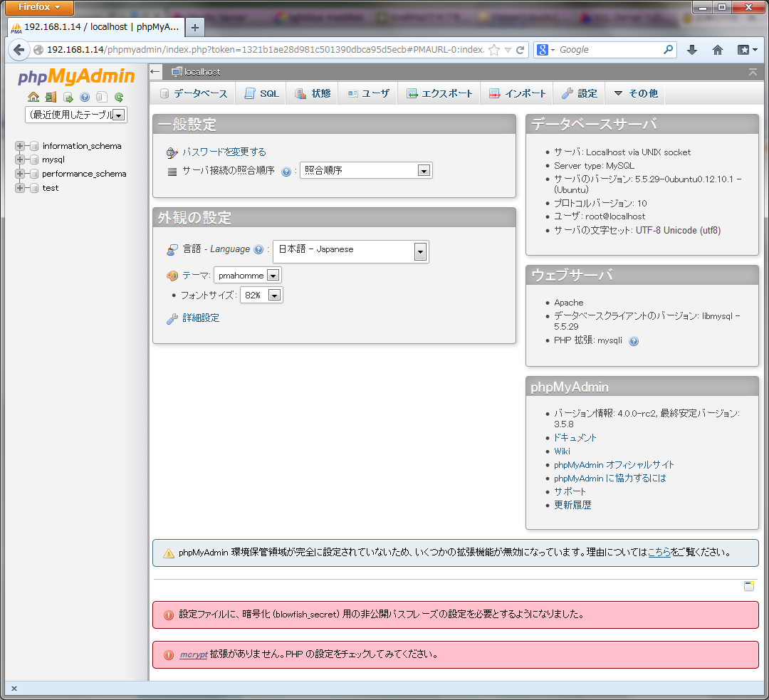Click the localhost server icon in breadcrumb
The image size is (769, 700).
[x=177, y=72]
